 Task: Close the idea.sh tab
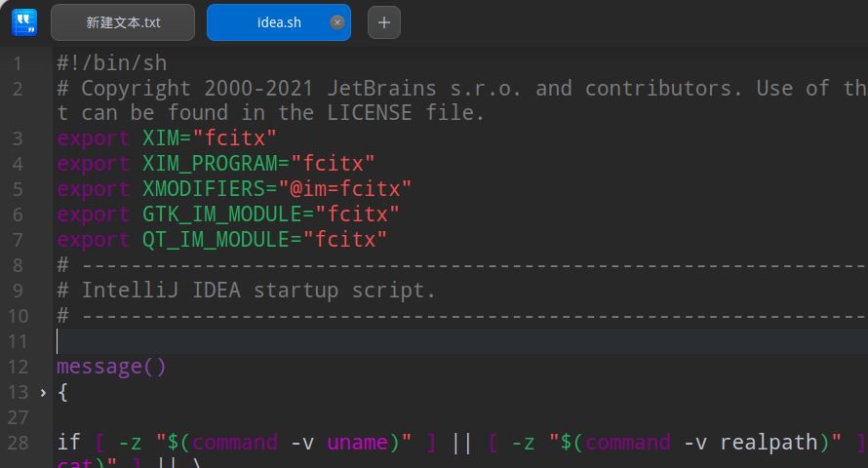337,22
